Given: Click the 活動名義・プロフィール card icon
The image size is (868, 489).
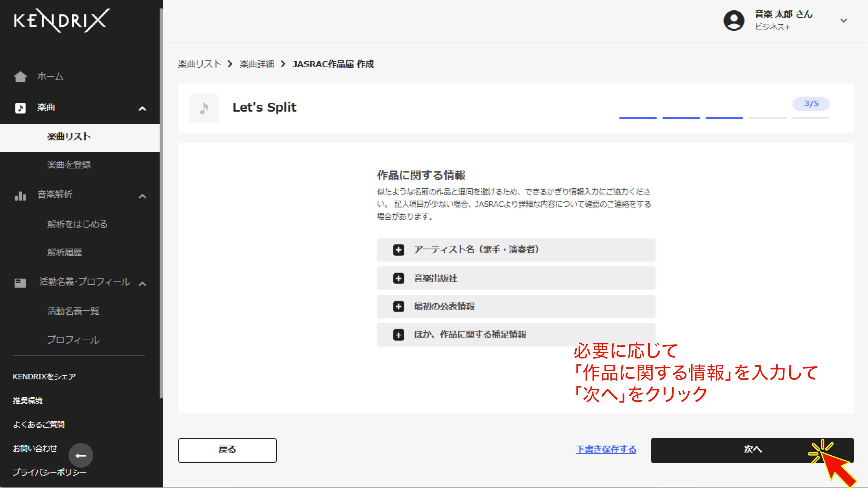Looking at the screenshot, I should coord(20,283).
